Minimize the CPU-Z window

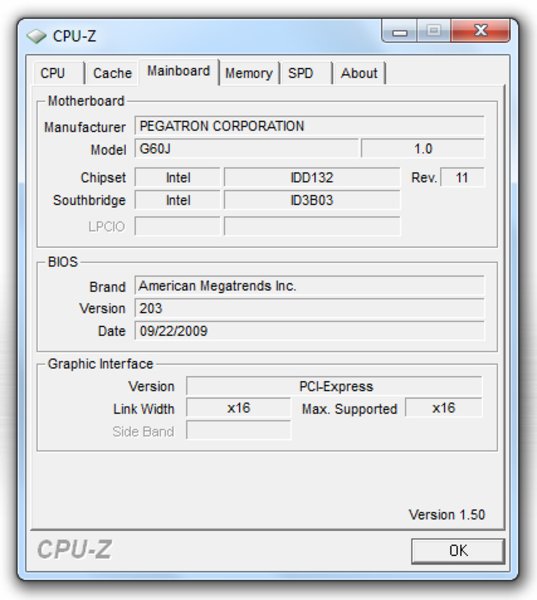point(399,31)
